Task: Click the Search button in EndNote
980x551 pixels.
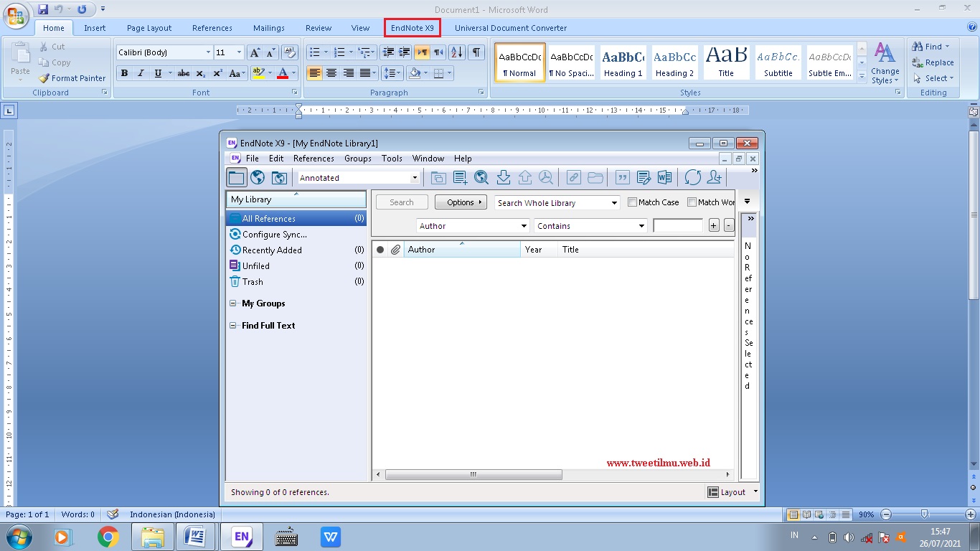Action: (402, 202)
